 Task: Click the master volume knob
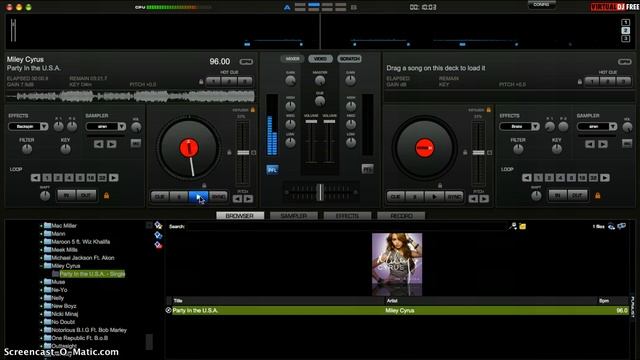320,81
